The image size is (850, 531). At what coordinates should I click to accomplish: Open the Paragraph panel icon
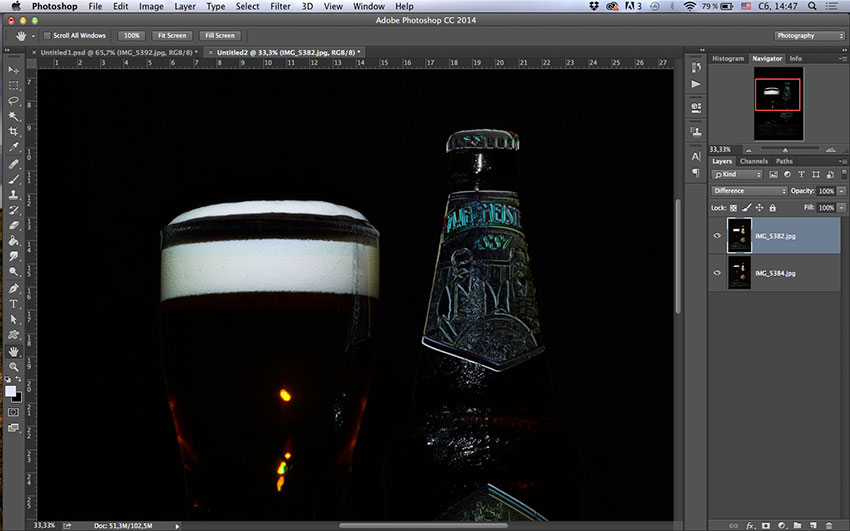(696, 173)
